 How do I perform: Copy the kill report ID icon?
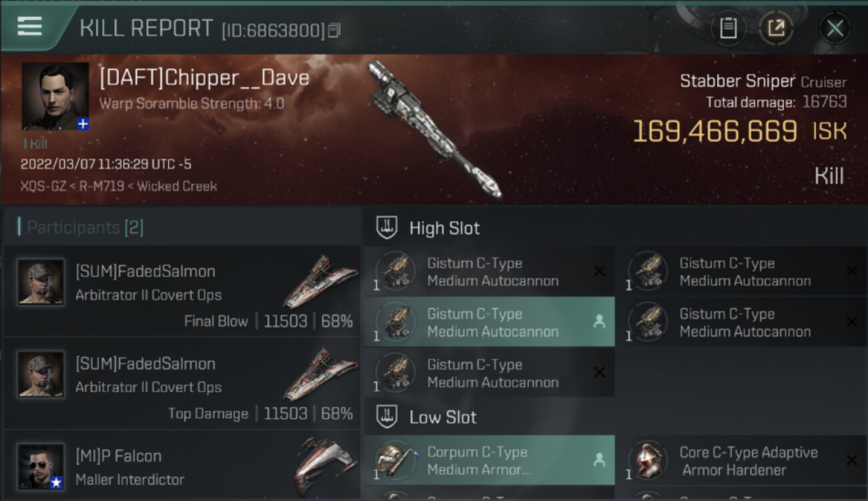pos(335,30)
